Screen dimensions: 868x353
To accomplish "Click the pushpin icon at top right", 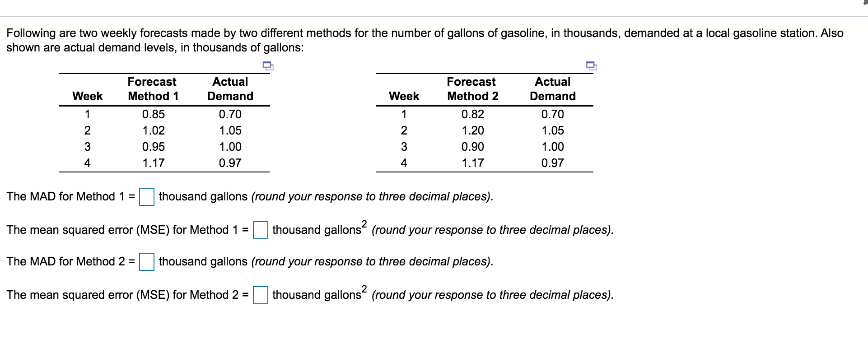I will point(865,3).
